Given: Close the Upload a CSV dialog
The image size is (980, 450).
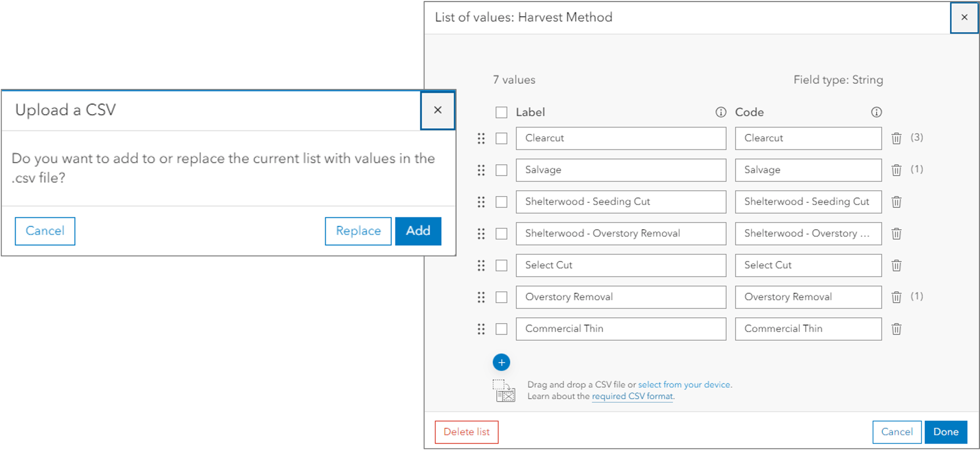Looking at the screenshot, I should (x=437, y=110).
